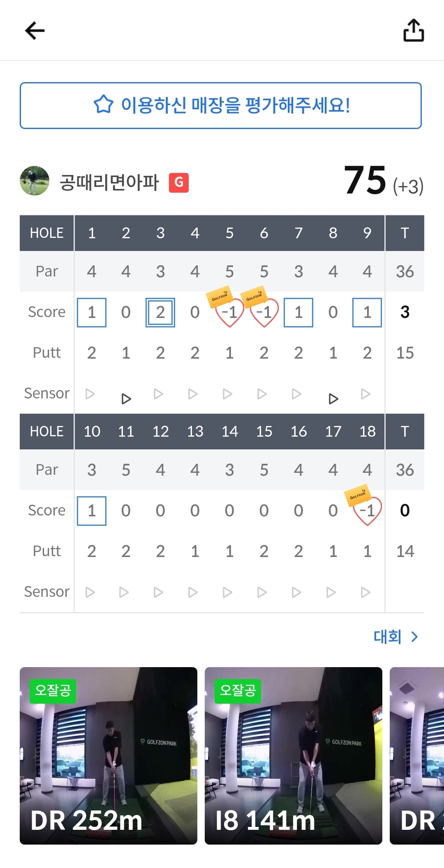Play sensor video for hole 8

pyautogui.click(x=333, y=398)
